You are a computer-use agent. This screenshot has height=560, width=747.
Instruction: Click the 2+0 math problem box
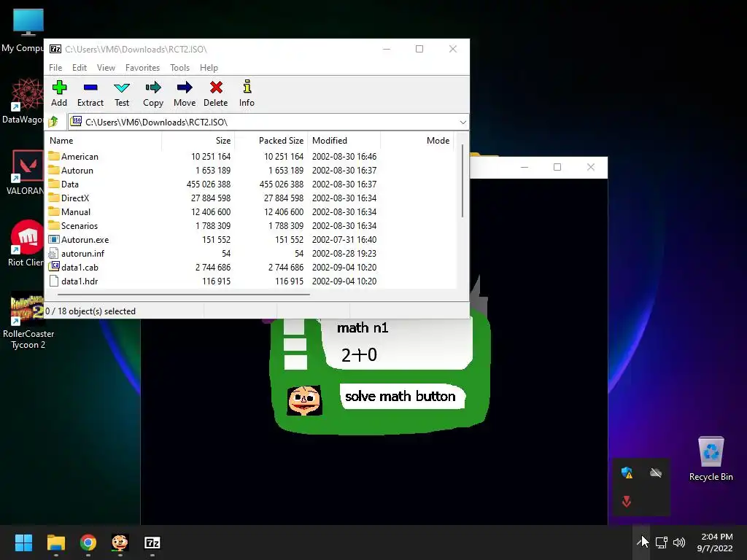pos(398,343)
